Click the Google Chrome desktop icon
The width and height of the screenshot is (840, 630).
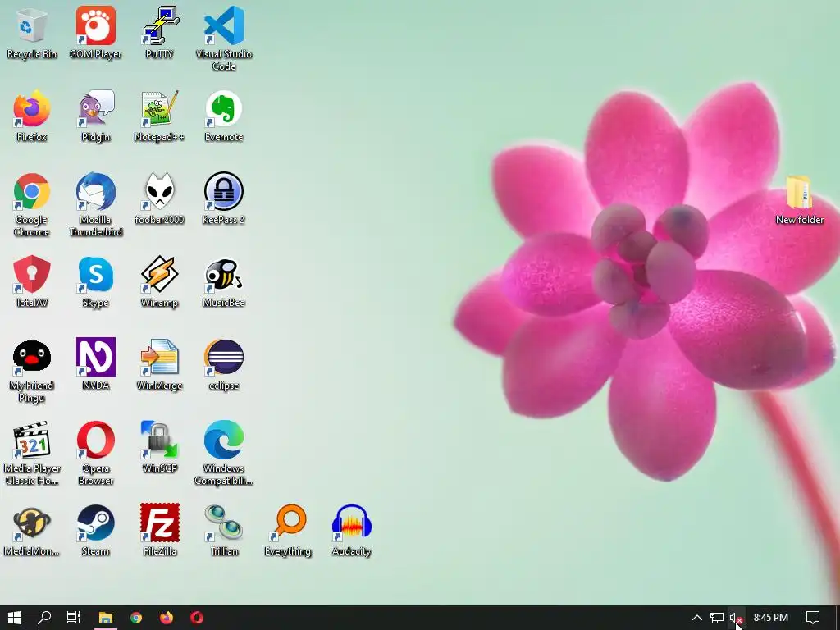coord(32,205)
